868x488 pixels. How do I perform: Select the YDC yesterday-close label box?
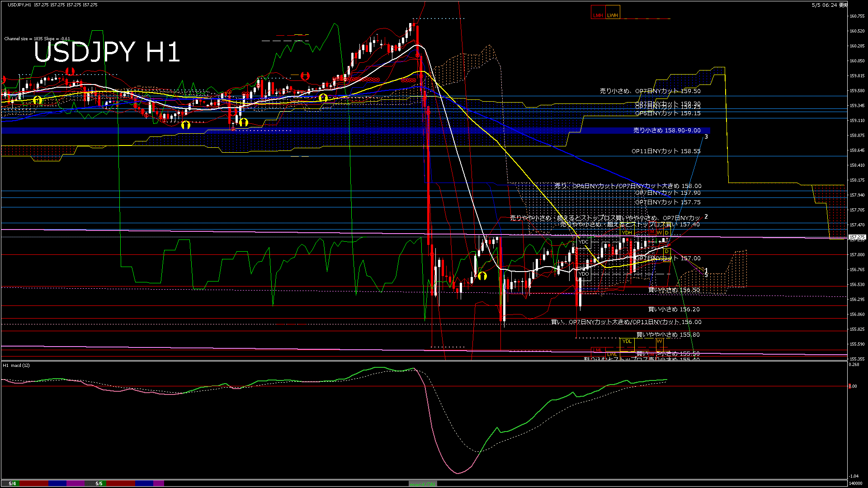click(x=584, y=242)
